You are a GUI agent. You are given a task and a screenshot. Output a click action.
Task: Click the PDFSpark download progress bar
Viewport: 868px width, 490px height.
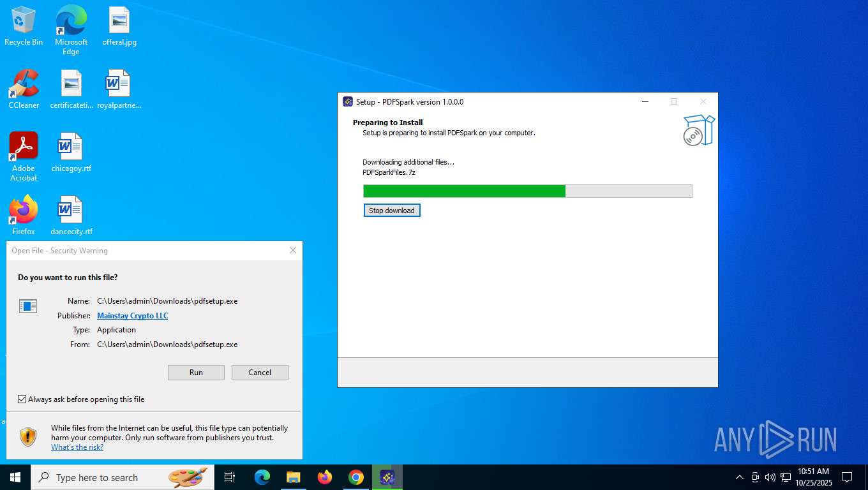pos(528,191)
